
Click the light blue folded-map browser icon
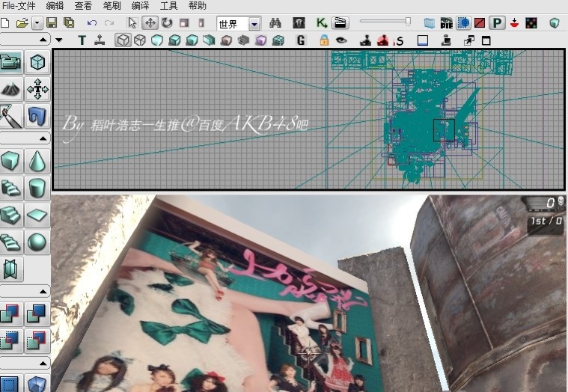pyautogui.click(x=430, y=23)
